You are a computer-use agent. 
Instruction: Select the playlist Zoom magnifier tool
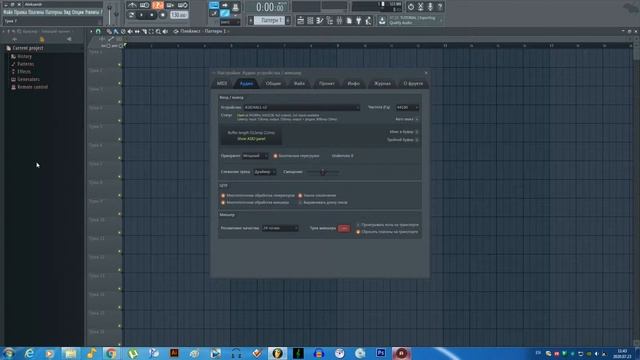coord(158,31)
